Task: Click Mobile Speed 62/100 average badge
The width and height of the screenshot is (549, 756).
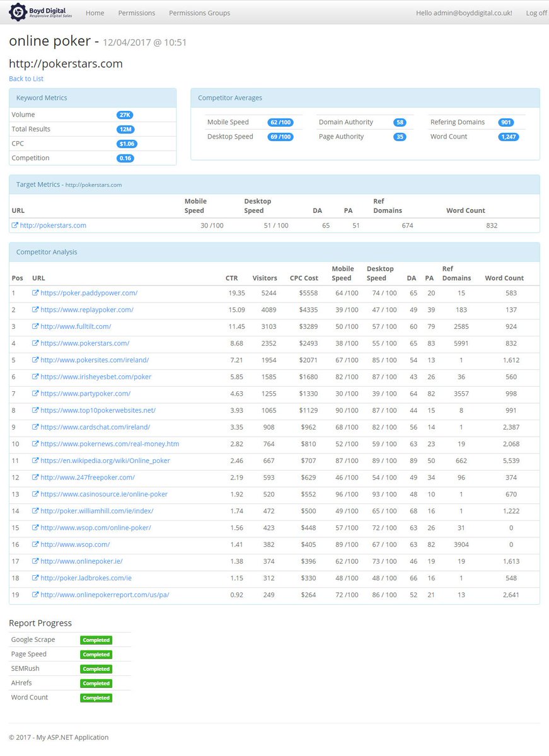Action: [x=280, y=122]
